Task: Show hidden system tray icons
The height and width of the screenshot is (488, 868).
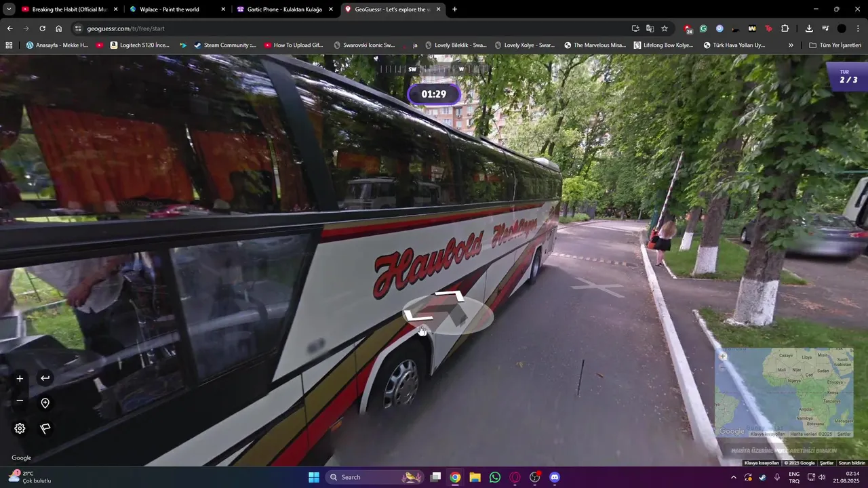Action: point(733,477)
